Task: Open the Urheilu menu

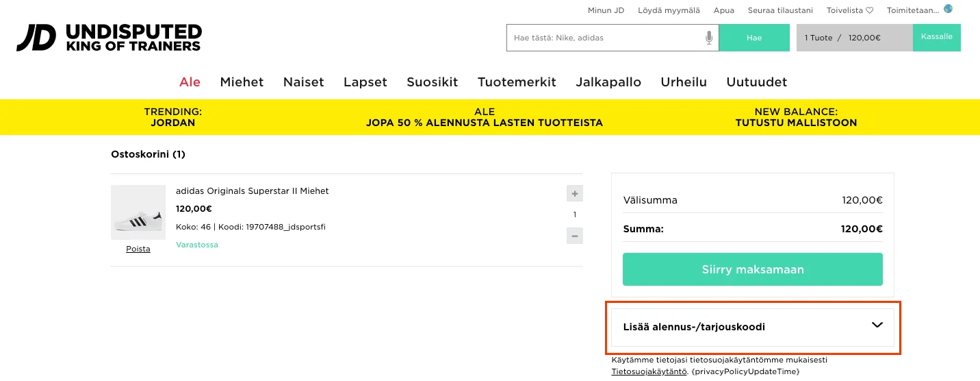Action: click(684, 82)
